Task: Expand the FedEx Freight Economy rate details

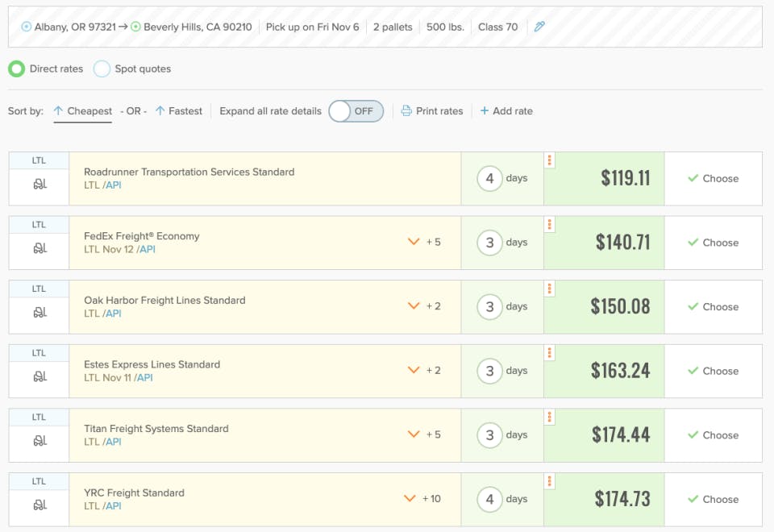Action: pos(413,241)
